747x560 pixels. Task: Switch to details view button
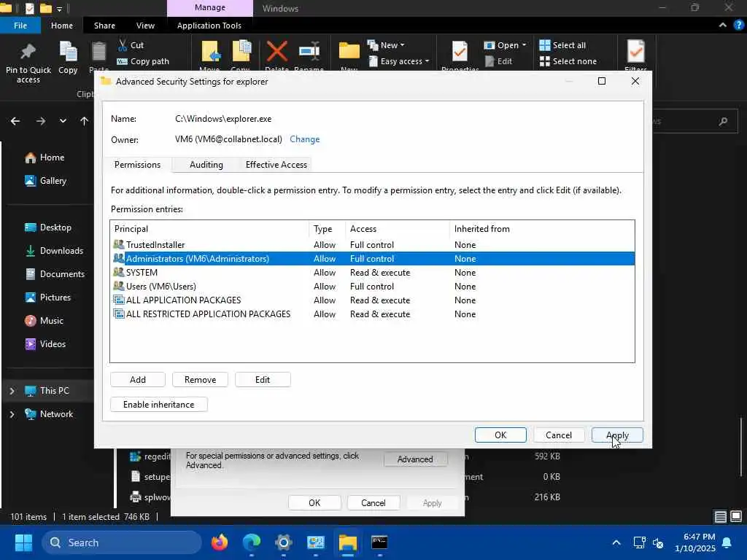point(720,517)
